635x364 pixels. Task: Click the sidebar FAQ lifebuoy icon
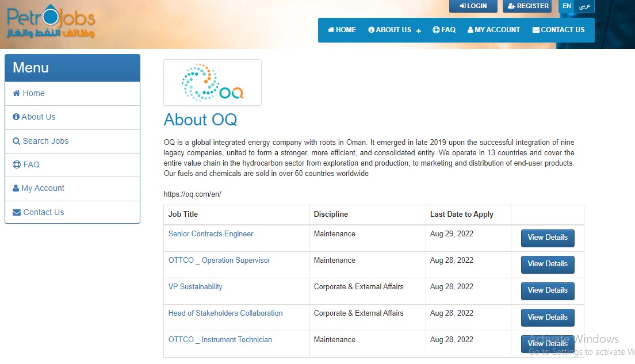[17, 164]
